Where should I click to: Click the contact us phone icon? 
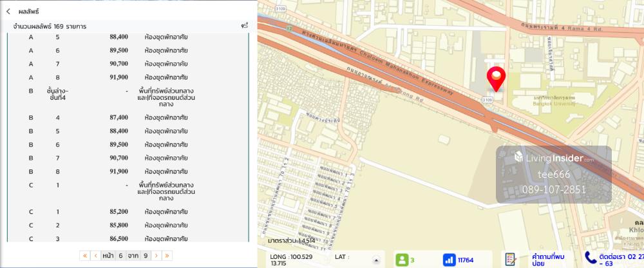click(590, 259)
